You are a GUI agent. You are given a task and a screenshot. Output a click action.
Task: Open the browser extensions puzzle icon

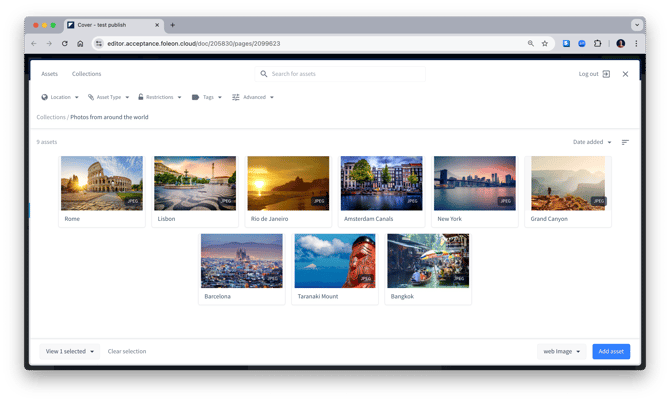[597, 44]
